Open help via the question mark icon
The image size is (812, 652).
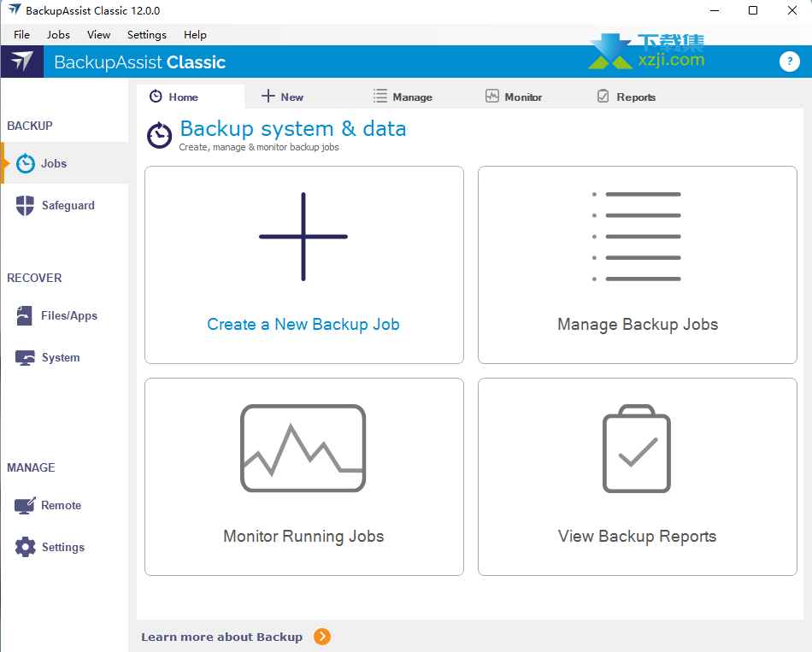tap(789, 62)
